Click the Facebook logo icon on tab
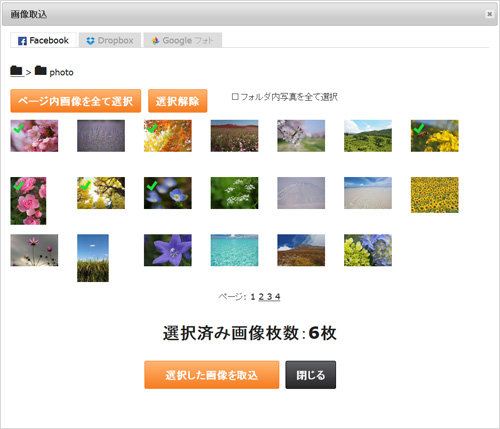The image size is (500, 429). pyautogui.click(x=22, y=41)
